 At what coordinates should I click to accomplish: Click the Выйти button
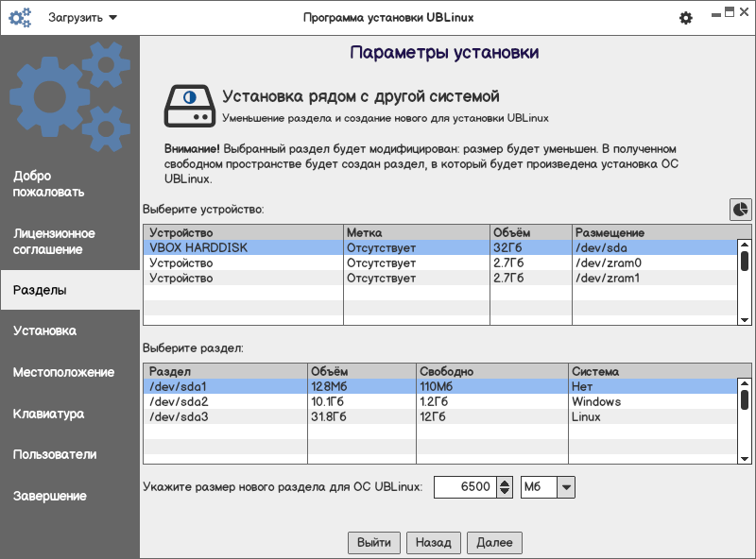374,543
